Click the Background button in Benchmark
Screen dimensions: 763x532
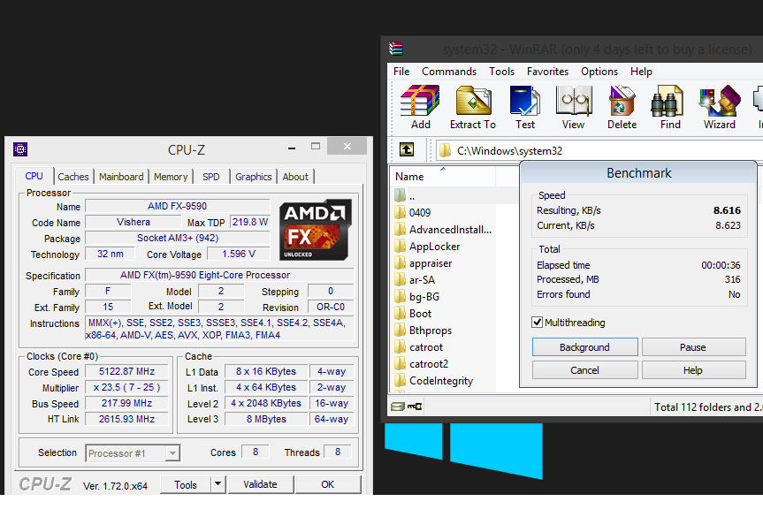click(585, 346)
